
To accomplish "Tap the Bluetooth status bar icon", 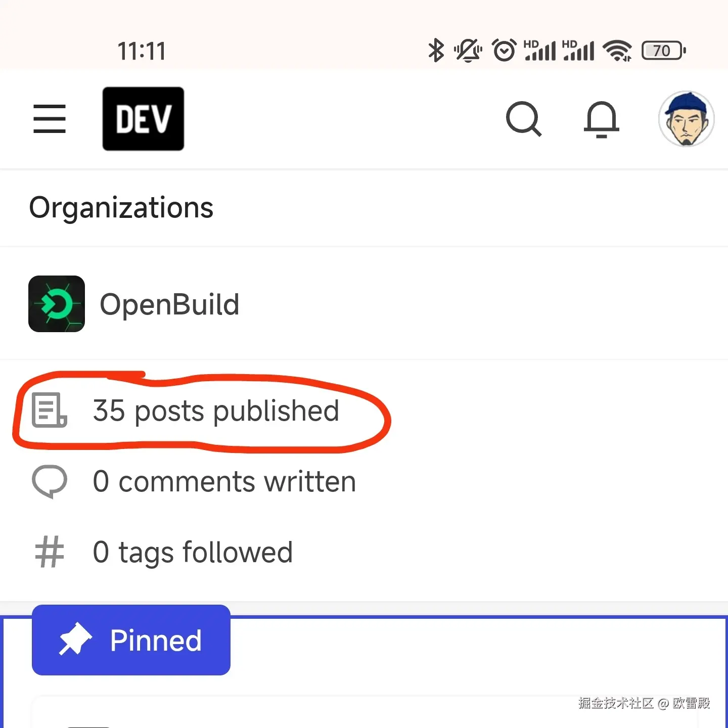I will (x=436, y=51).
